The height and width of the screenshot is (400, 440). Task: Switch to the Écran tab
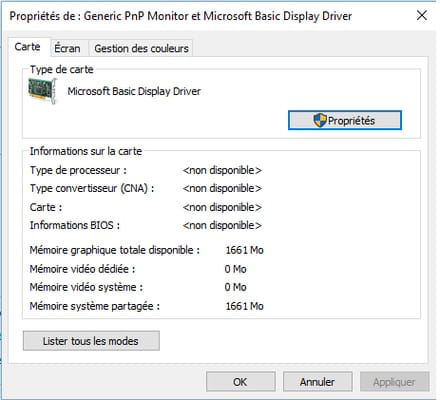67,48
